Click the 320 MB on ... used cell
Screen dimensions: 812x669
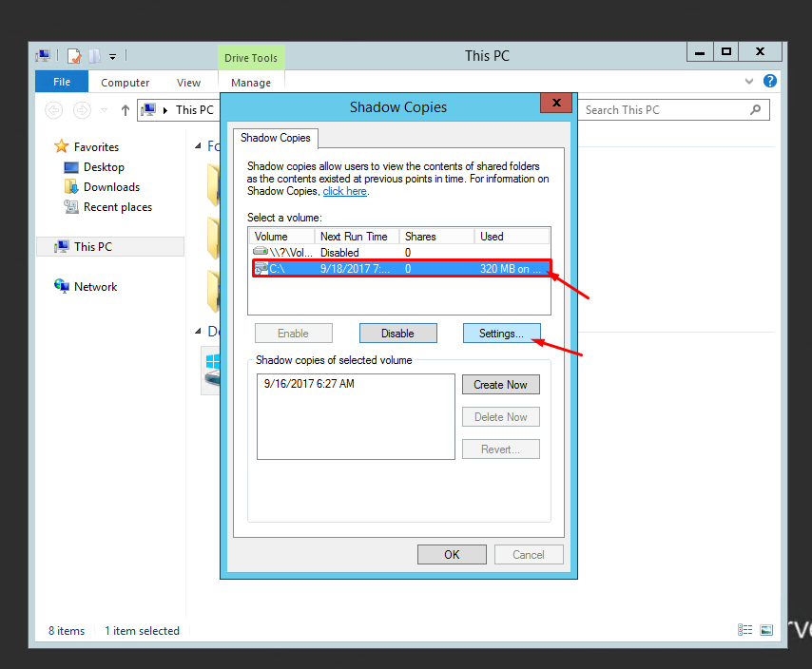coord(510,269)
